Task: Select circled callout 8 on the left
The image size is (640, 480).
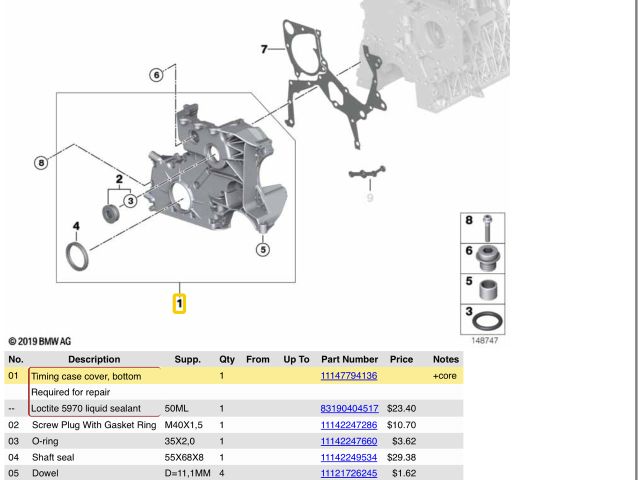Action: click(41, 162)
